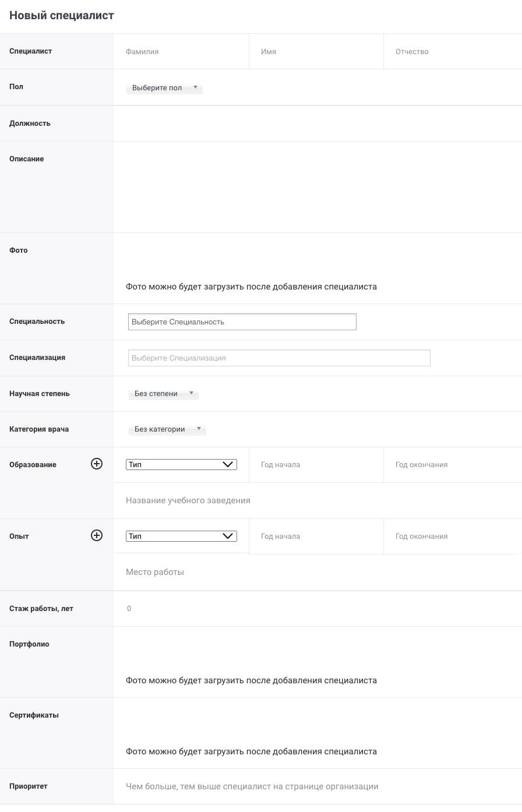Viewport: 522px width, 812px height.
Task: Focus the Отчество input field
Action: click(x=452, y=52)
